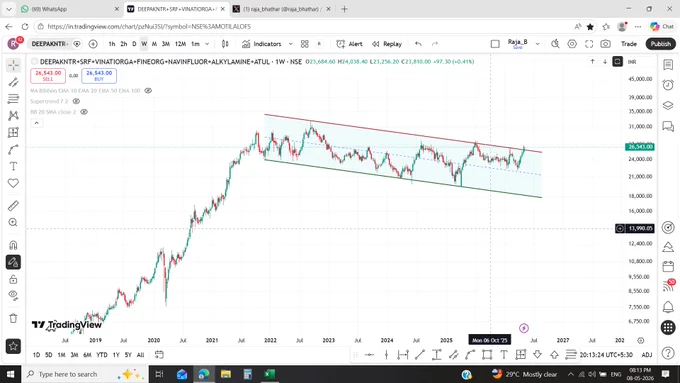
Task: Open the trend line tools
Action: click(x=13, y=82)
